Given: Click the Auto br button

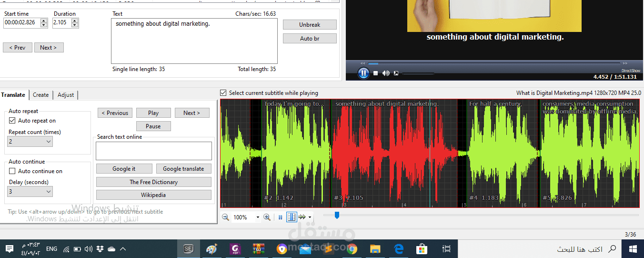Looking at the screenshot, I should point(310,39).
